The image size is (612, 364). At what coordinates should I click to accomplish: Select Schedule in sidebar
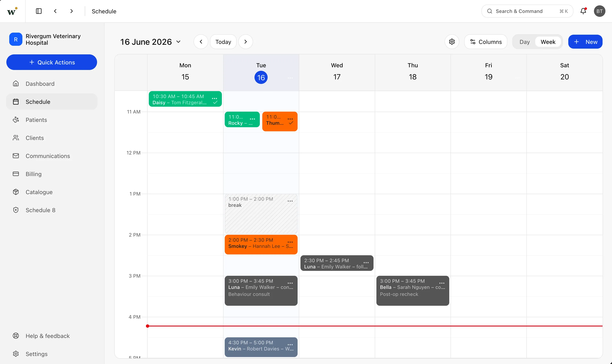point(52,102)
